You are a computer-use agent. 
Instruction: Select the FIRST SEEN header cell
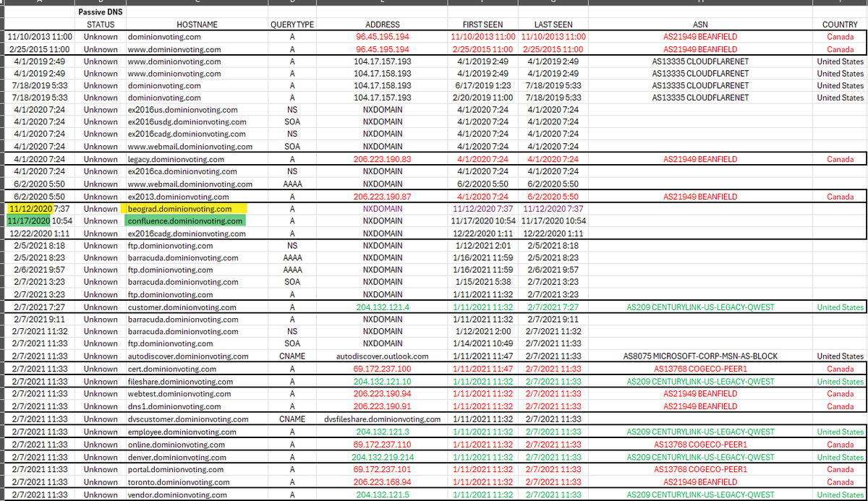coord(482,25)
